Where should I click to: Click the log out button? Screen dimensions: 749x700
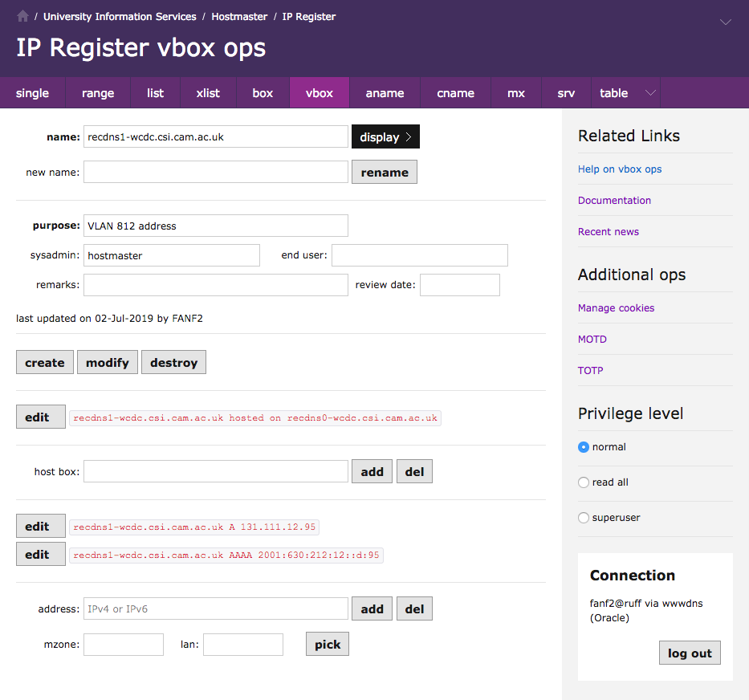(690, 653)
